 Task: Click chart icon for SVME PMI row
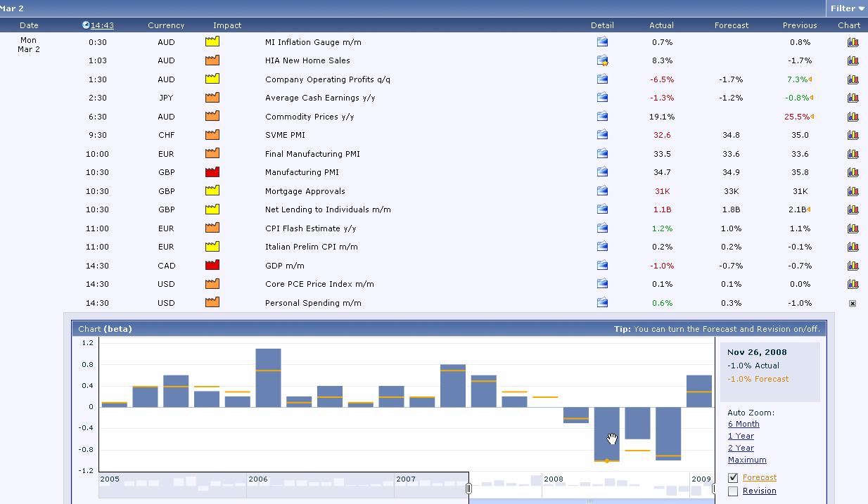pos(853,135)
